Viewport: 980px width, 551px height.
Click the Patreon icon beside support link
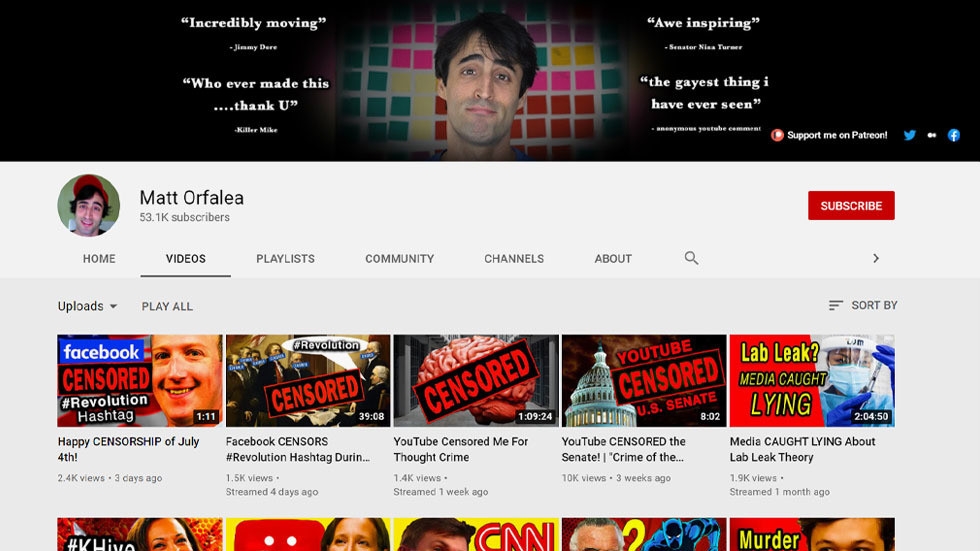777,135
